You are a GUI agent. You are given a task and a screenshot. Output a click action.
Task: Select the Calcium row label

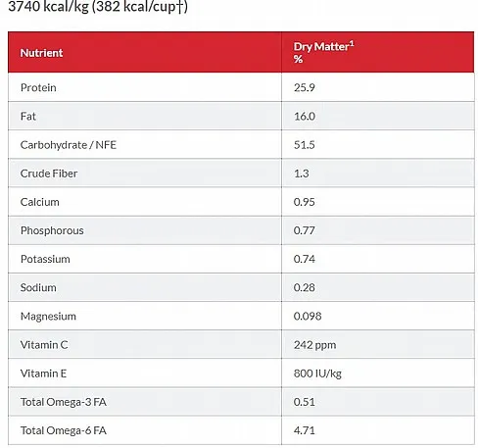coord(40,202)
